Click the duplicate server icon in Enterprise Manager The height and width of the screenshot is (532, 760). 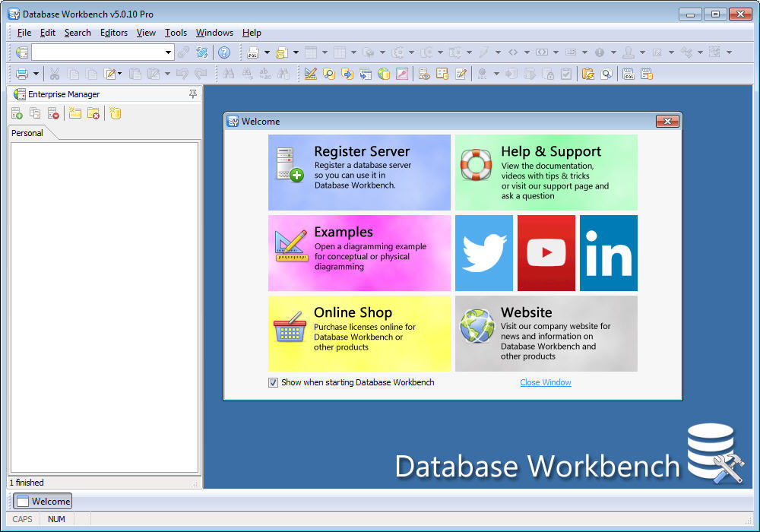click(35, 113)
